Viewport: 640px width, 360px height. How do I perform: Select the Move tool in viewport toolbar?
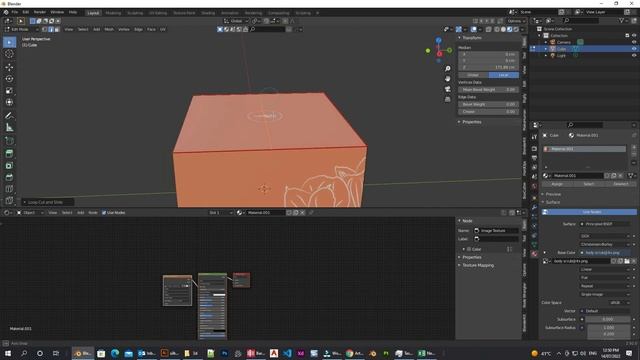pyautogui.click(x=9, y=67)
